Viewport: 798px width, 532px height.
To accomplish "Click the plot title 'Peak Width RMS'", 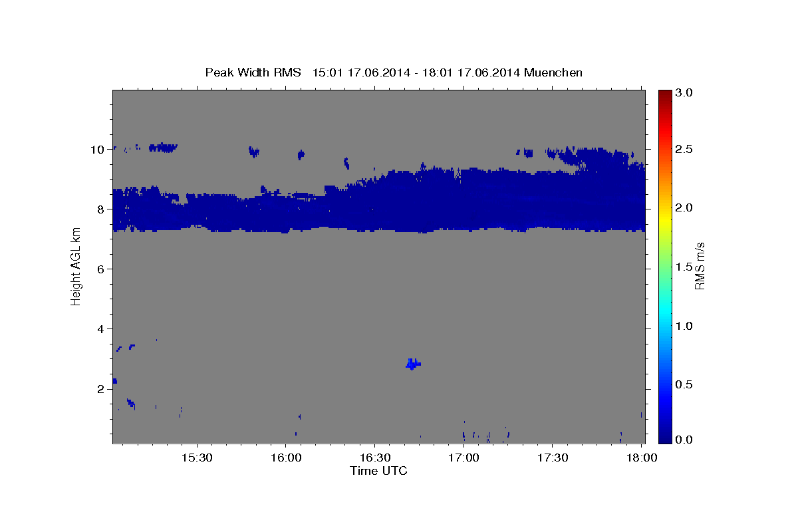I will [x=253, y=72].
